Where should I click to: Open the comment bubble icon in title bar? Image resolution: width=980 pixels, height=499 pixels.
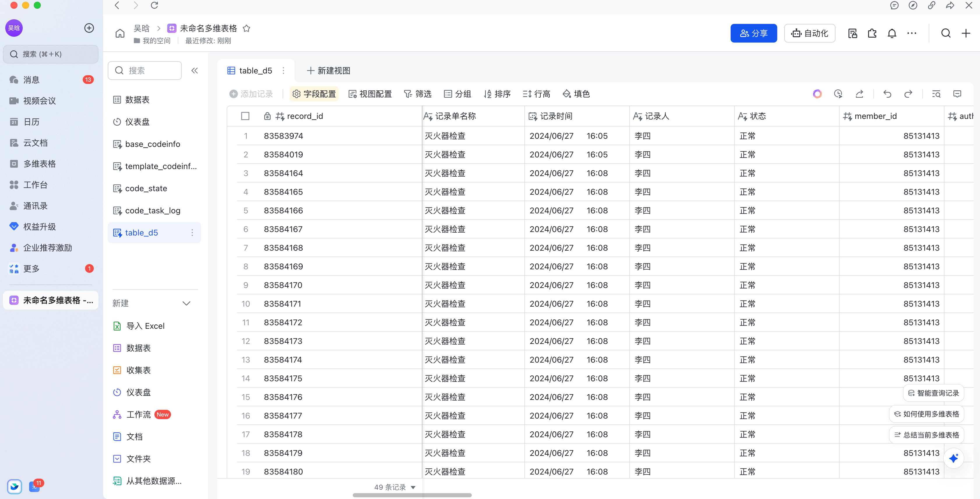point(894,5)
